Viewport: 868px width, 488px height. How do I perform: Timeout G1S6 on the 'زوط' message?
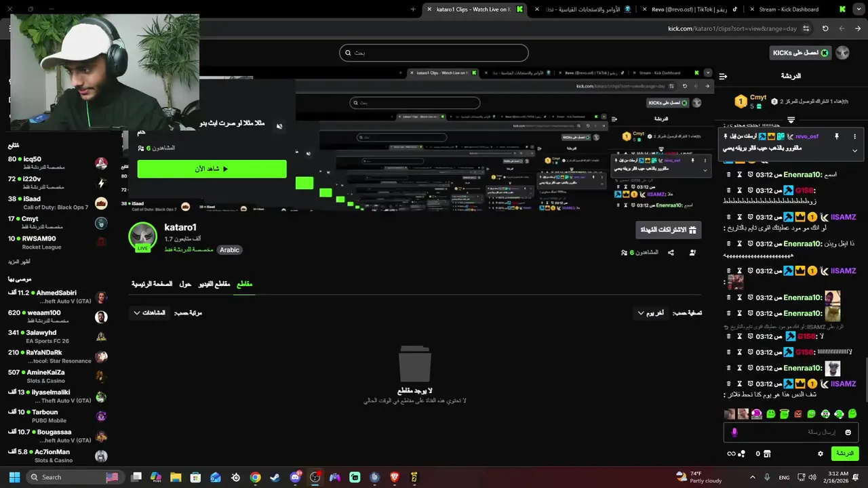[x=739, y=190]
